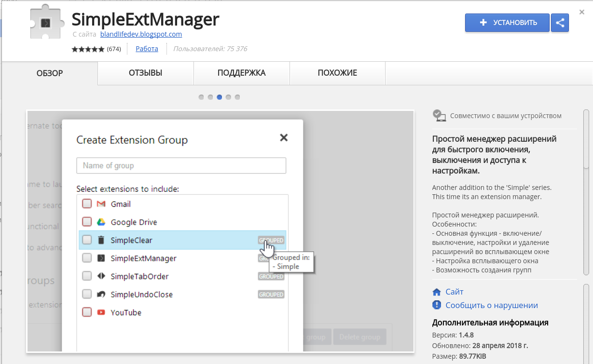593x364 pixels.
Task: Check the YouTube checkbox
Action: pos(87,312)
